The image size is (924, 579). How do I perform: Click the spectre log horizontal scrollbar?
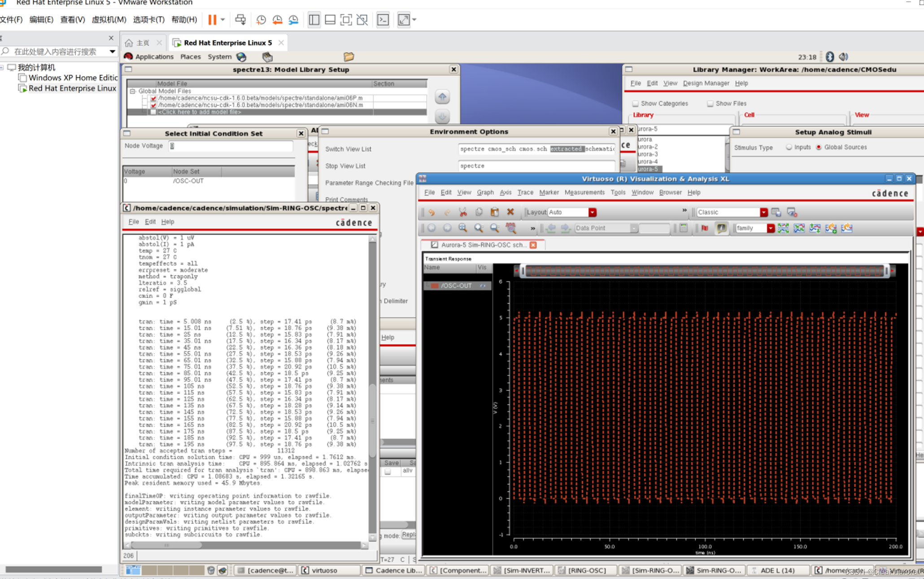(x=166, y=545)
